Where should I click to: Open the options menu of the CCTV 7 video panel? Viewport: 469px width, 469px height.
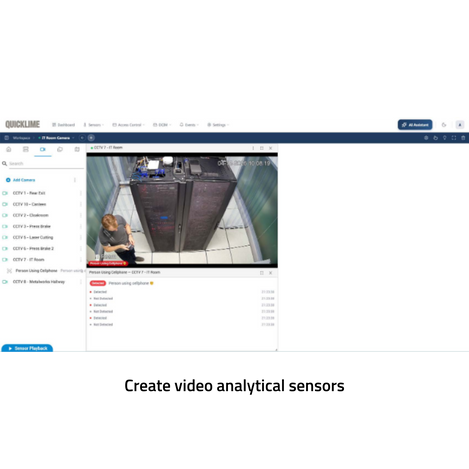pyautogui.click(x=253, y=148)
